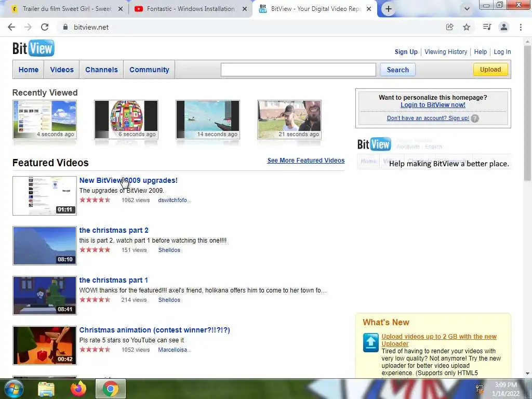Switch to the Fontastic Windows Installation tab
Image resolution: width=532 pixels, height=399 pixels.
[190, 9]
